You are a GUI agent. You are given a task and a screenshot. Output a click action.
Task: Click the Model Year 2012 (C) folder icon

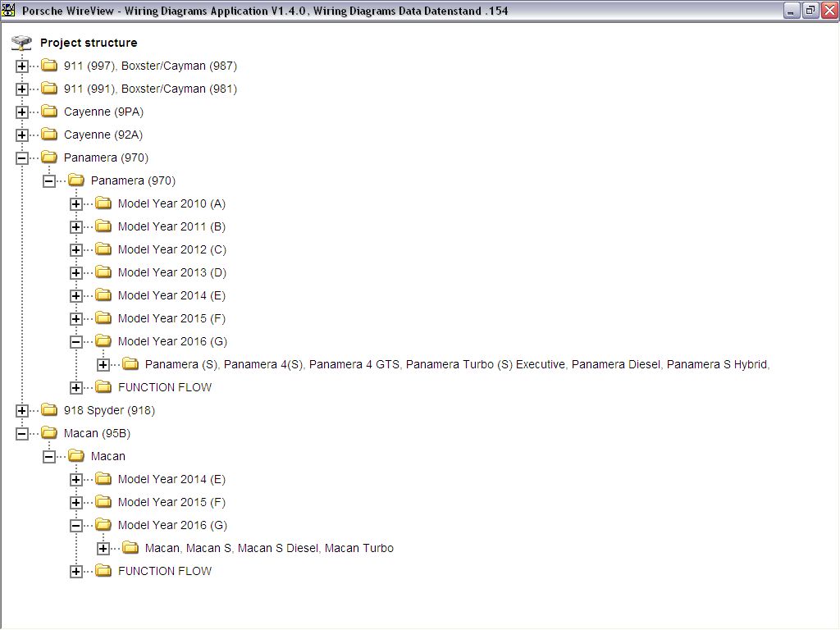tap(103, 249)
